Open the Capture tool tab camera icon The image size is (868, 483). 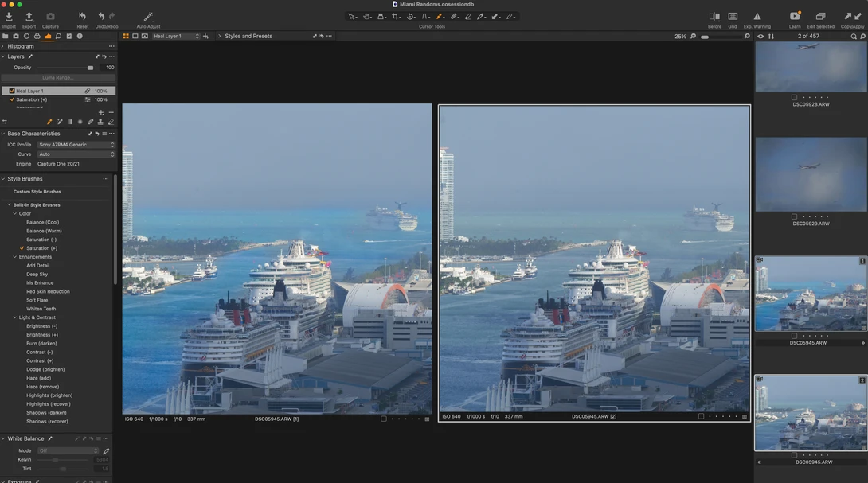(x=15, y=36)
